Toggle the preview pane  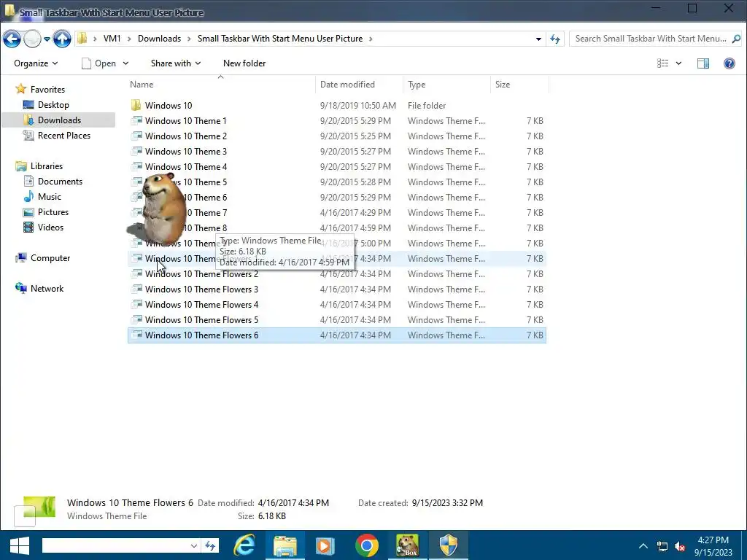(x=703, y=63)
